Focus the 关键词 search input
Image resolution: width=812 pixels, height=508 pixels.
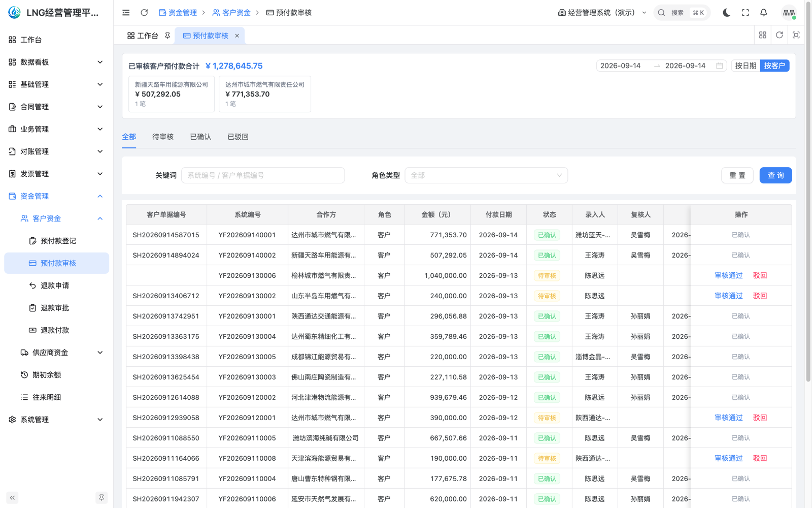tap(263, 175)
